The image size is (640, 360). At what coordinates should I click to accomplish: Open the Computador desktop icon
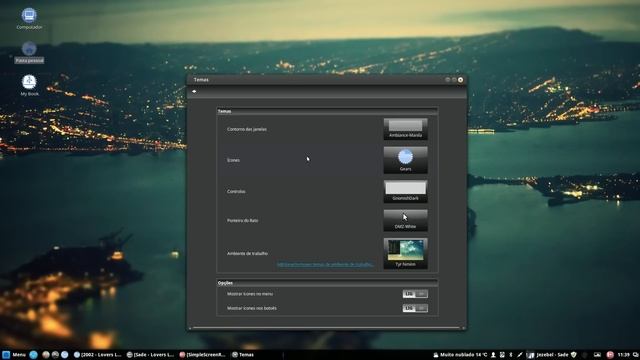tap(29, 19)
